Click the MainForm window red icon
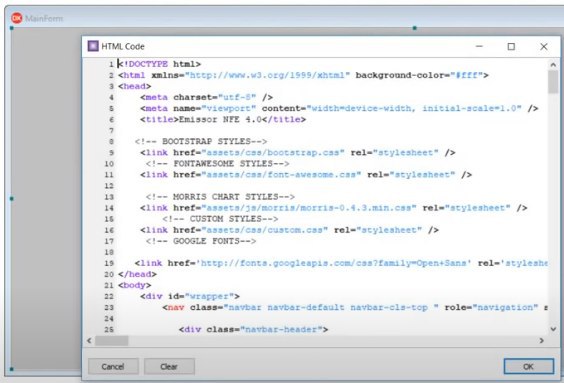564x383 pixels. [x=17, y=18]
